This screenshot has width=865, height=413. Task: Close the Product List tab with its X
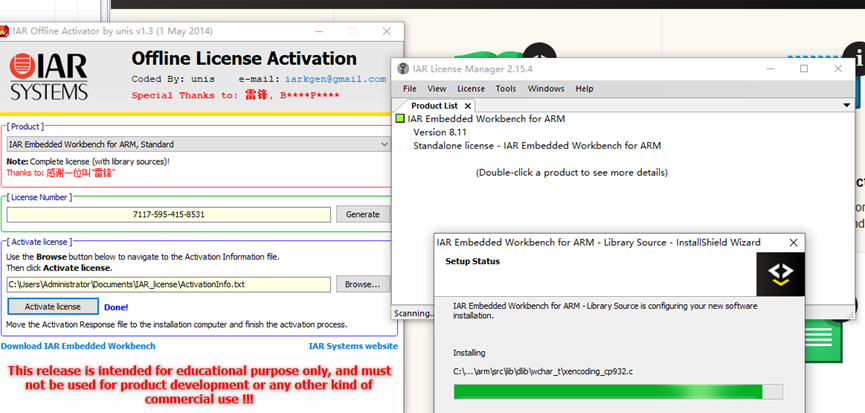[468, 106]
